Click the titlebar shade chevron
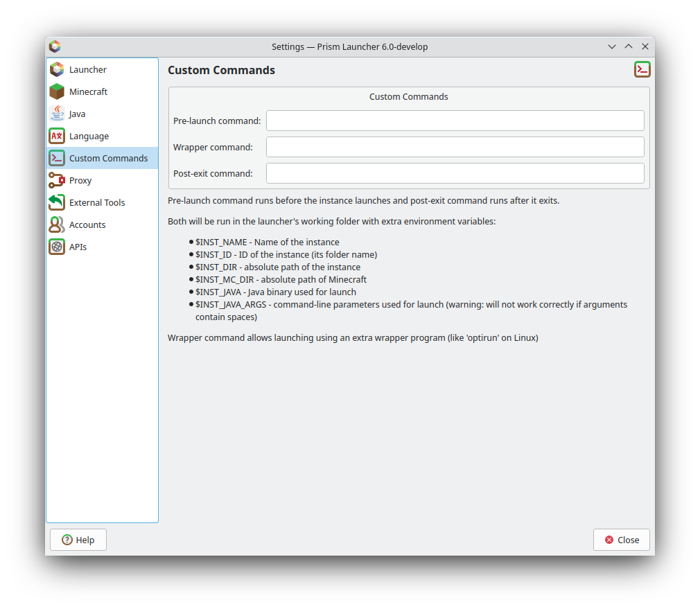Image resolution: width=700 pixels, height=609 pixels. [612, 46]
